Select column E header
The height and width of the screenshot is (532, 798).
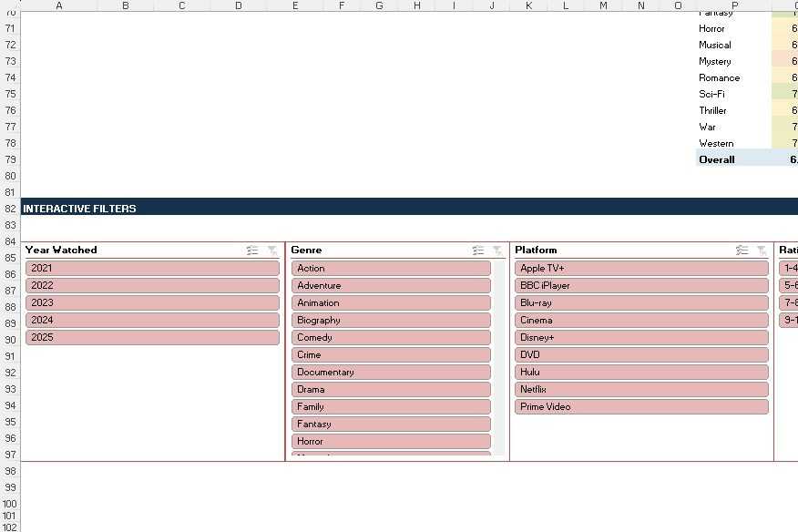pyautogui.click(x=295, y=5)
